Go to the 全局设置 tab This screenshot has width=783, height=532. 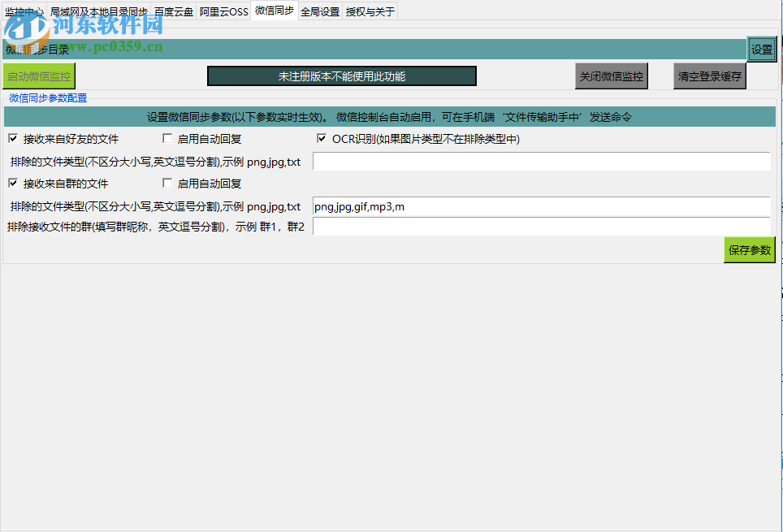[x=320, y=11]
